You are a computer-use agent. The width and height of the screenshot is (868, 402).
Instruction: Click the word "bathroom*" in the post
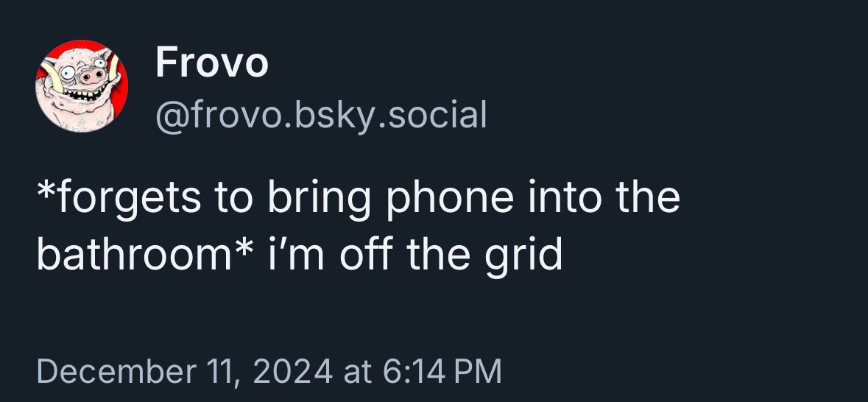(145, 254)
